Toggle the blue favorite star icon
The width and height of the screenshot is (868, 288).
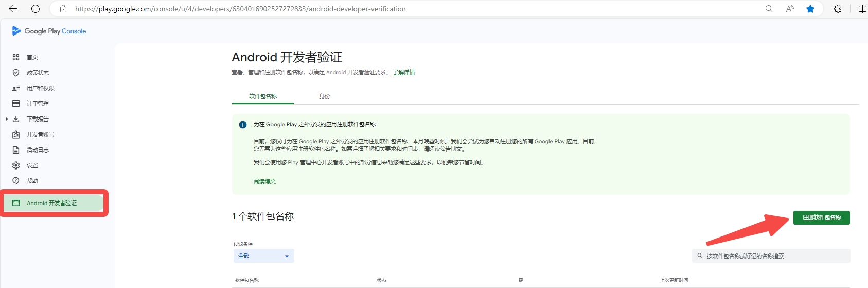click(x=810, y=9)
